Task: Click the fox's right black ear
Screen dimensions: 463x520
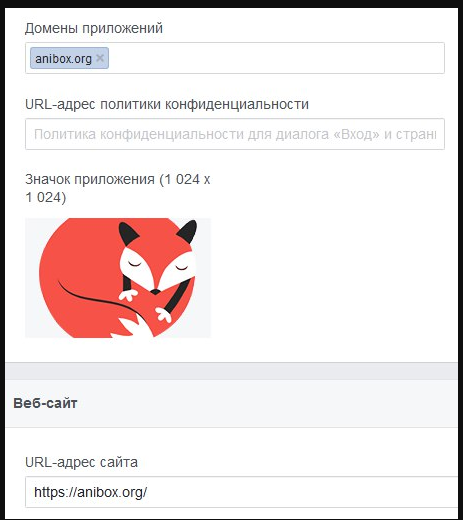Action: pos(187,231)
